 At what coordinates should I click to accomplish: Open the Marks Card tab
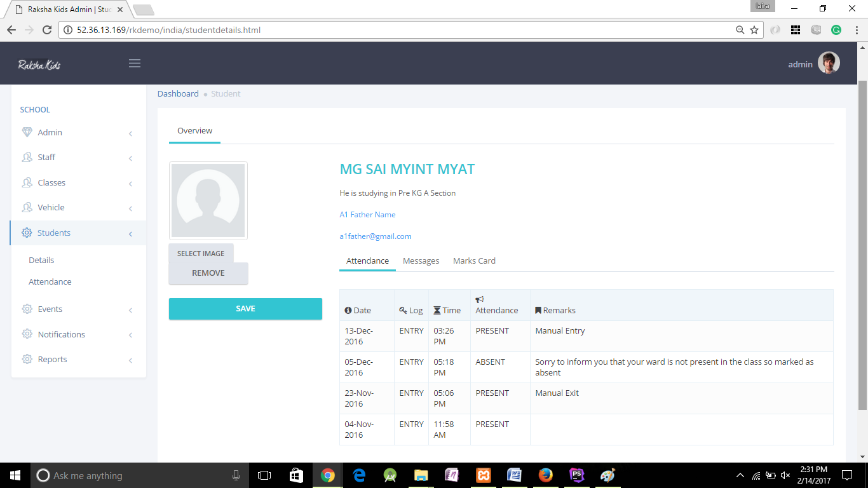pos(474,261)
